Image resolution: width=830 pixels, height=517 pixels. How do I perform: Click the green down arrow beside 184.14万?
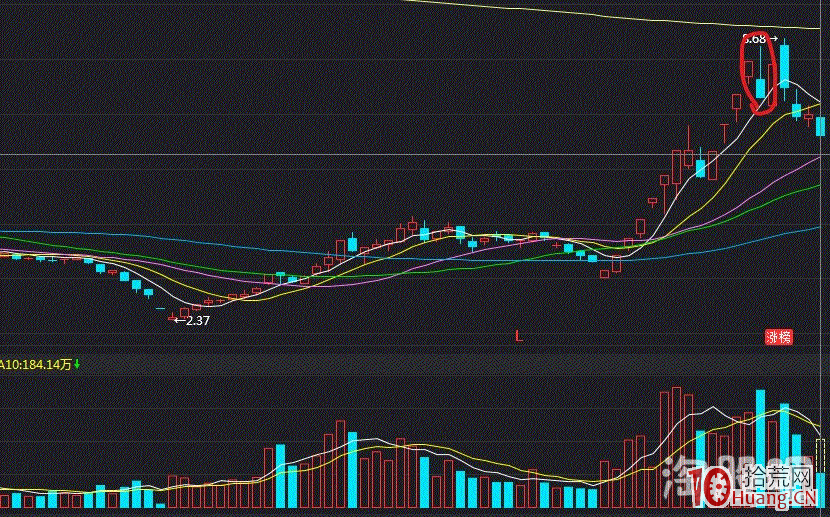[x=77, y=364]
